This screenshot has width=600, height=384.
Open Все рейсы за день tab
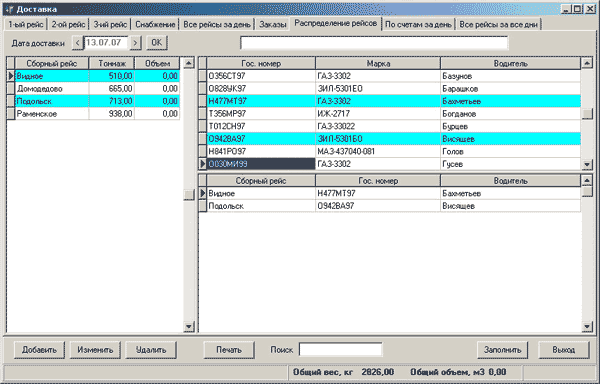[217, 24]
